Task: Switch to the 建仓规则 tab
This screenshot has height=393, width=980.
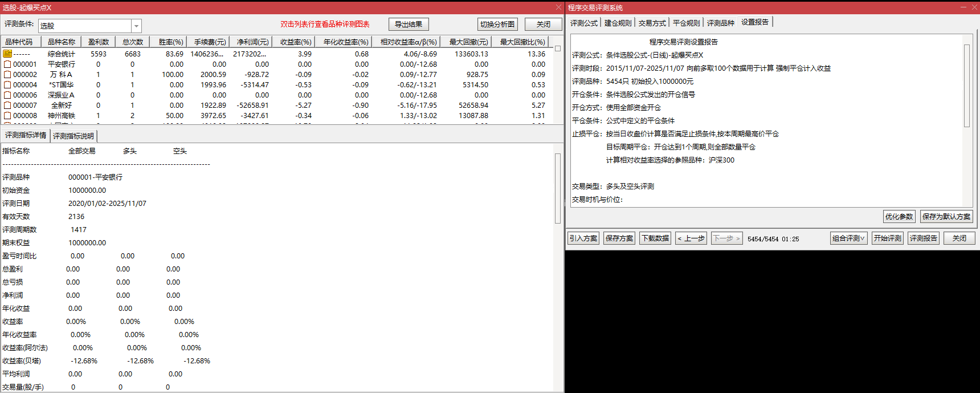Action: click(618, 23)
